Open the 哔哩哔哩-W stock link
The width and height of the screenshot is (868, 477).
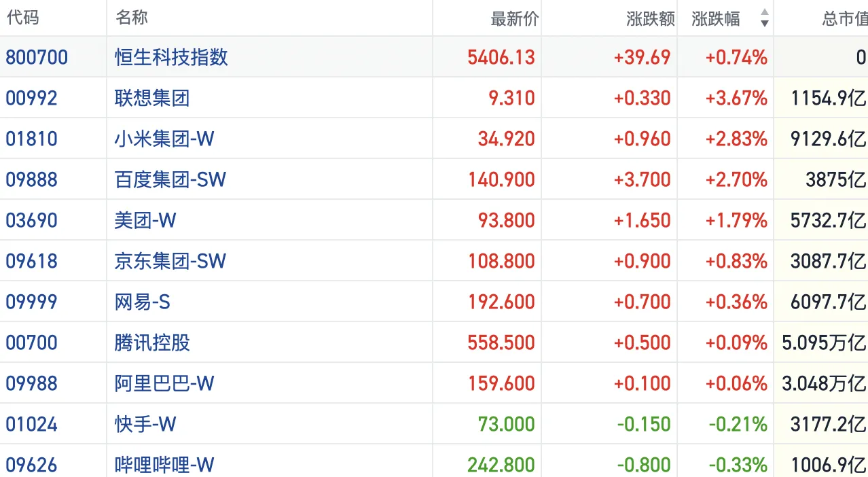click(x=164, y=465)
